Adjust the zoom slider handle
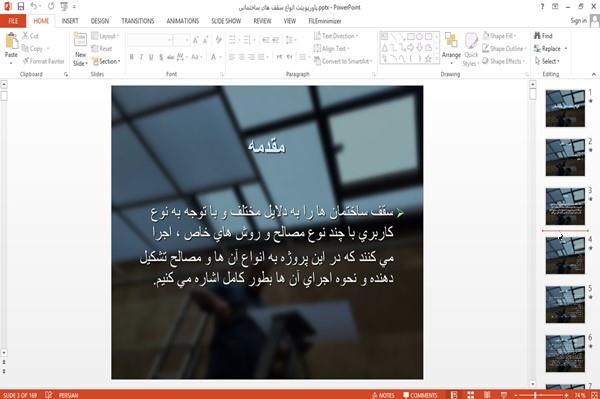600x399 pixels. click(535, 395)
